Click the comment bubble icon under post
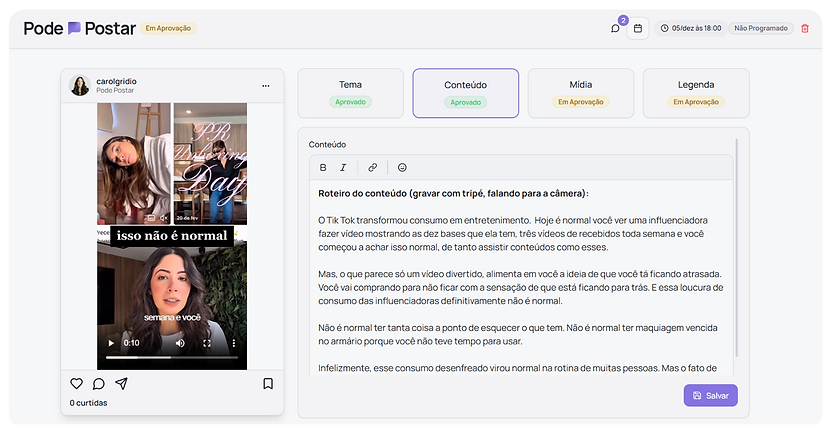Image resolution: width=831 pixels, height=437 pixels. tap(99, 384)
